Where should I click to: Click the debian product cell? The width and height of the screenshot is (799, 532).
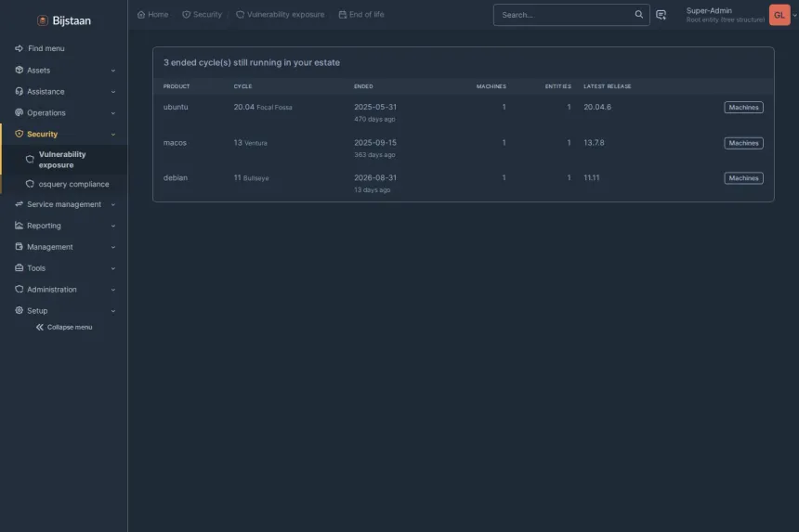tap(176, 177)
